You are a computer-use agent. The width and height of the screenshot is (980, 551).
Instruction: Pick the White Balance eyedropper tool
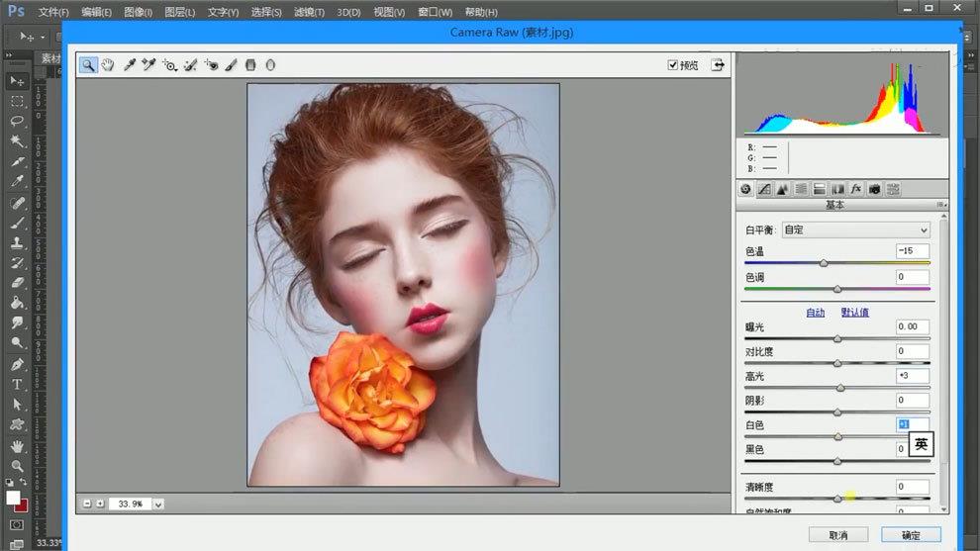pos(129,65)
